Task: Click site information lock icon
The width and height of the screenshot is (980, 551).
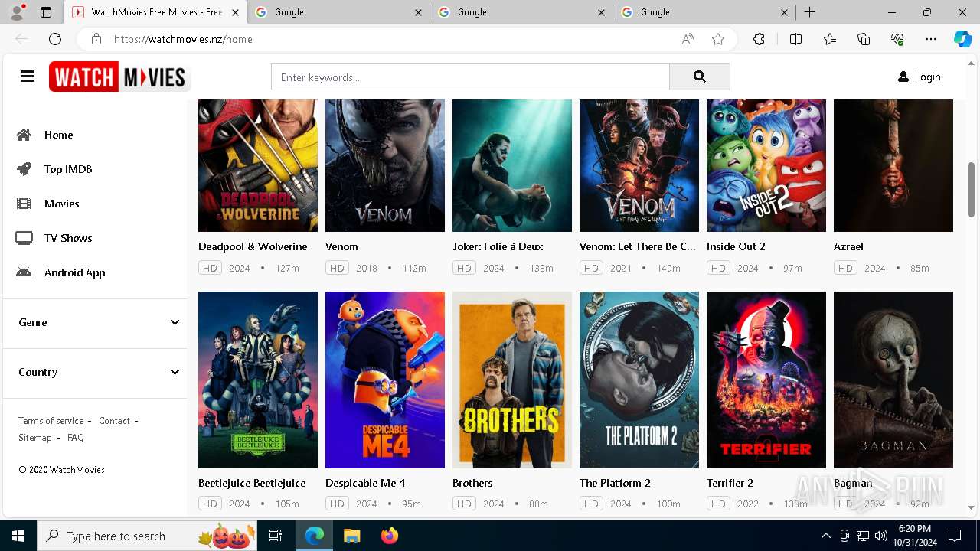Action: [96, 39]
